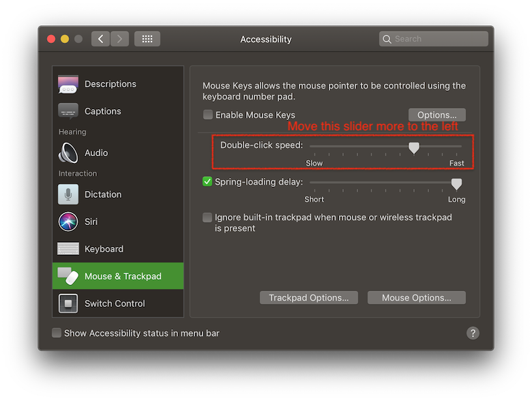
Task: Click the Keyboard icon in sidebar
Action: click(68, 249)
